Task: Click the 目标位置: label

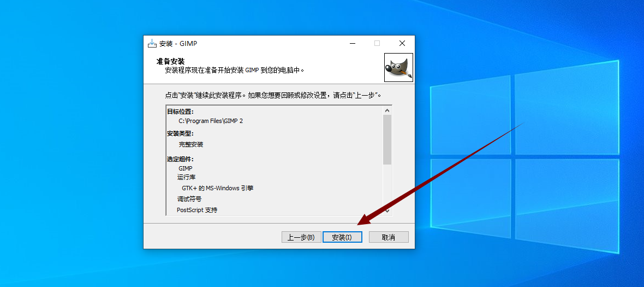Action: tap(180, 112)
